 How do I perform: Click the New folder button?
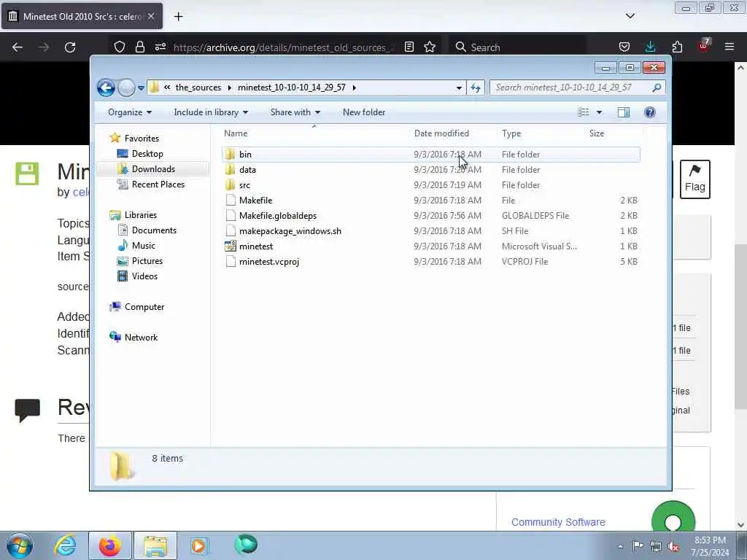pyautogui.click(x=364, y=112)
